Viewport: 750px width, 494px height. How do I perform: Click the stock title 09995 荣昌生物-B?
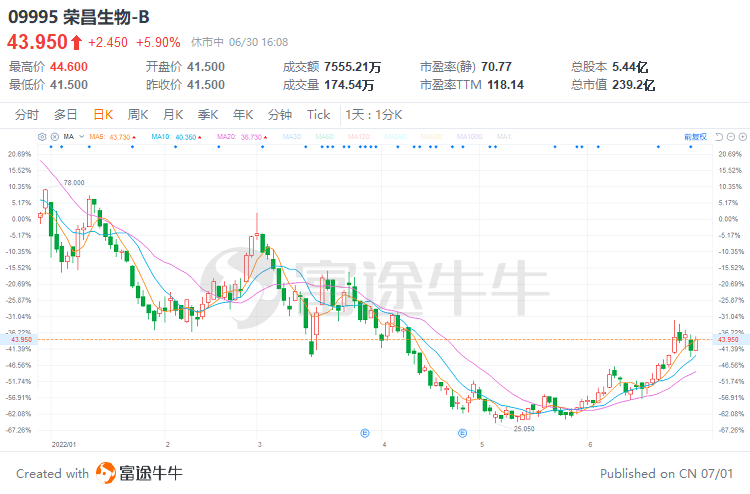pos(79,17)
